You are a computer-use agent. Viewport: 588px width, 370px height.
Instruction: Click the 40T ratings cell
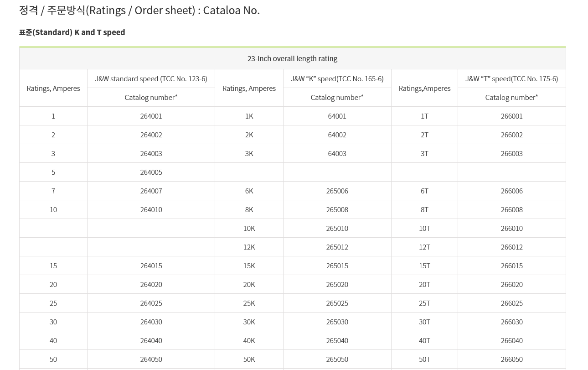424,340
